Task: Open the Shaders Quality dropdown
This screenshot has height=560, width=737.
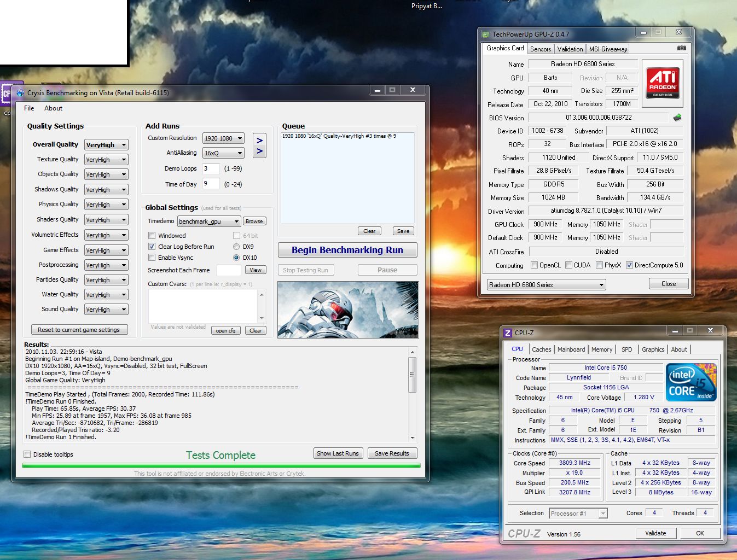Action: tap(106, 220)
